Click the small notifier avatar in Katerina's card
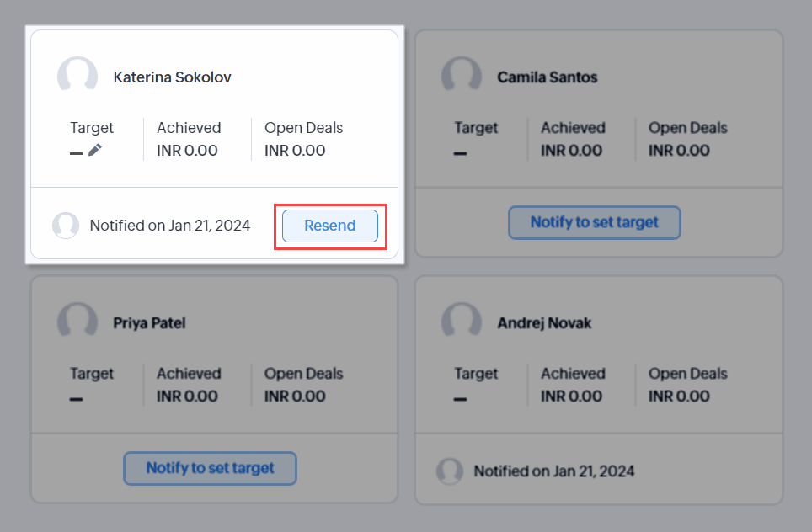This screenshot has width=812, height=532. coord(66,226)
